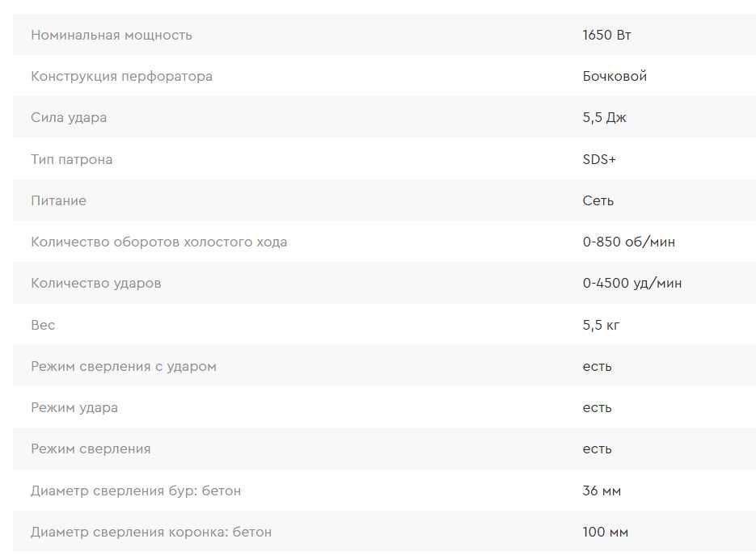Click "Количество оборотов холостого хода" label
The image size is (756, 560).
[158, 242]
